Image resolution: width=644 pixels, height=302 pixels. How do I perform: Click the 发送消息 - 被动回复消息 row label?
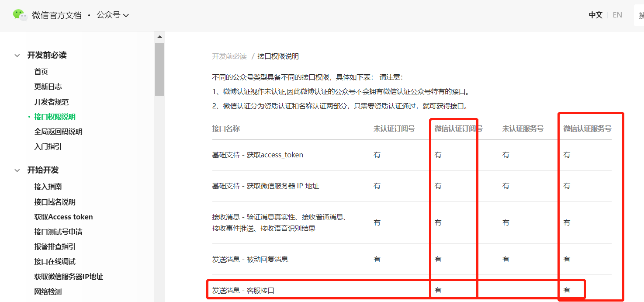(250, 259)
